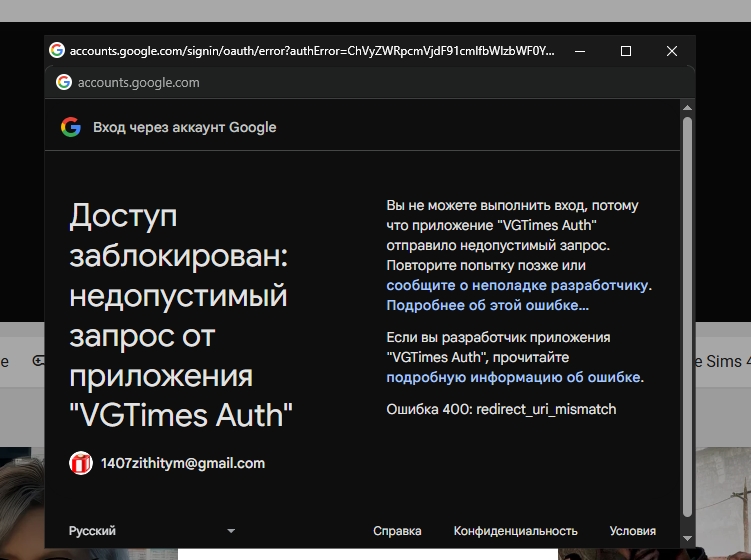Minimize the Google sign-in popup window

580,51
